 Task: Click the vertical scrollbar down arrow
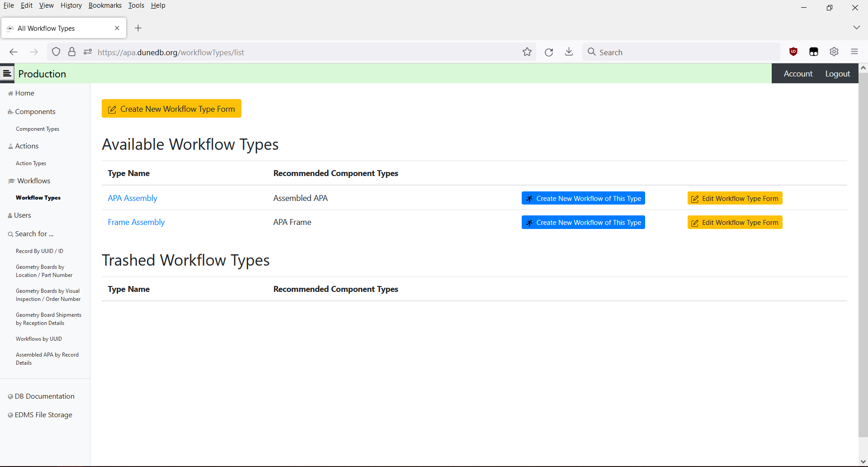point(863,462)
